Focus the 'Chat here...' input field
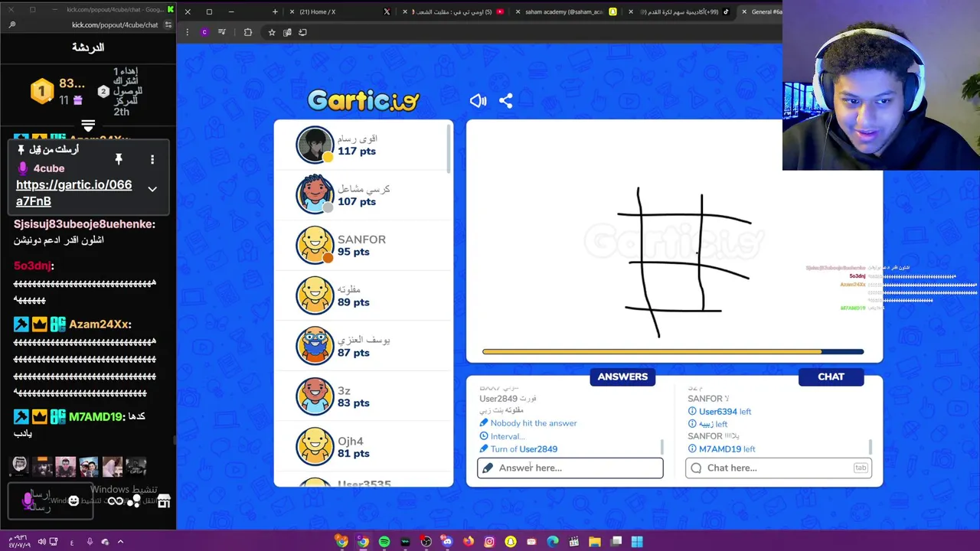 coord(778,468)
